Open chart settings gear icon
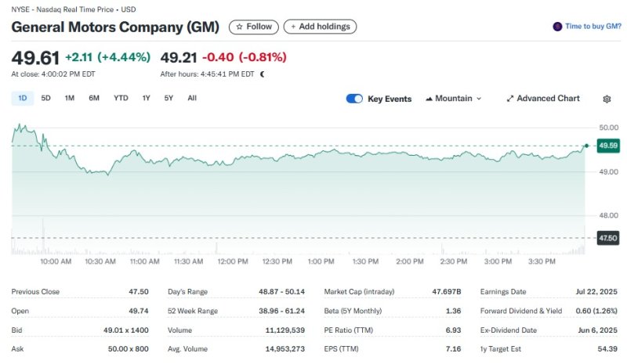 click(x=607, y=99)
